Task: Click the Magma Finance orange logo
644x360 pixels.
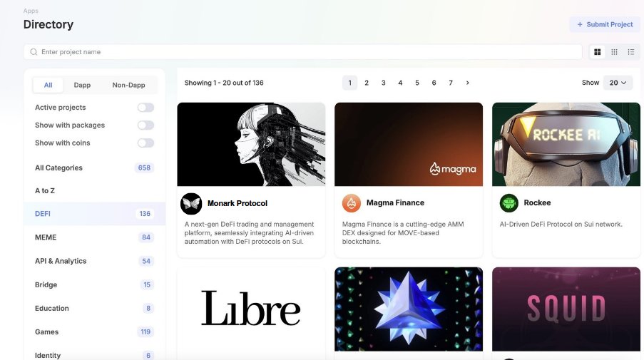Action: pos(351,202)
